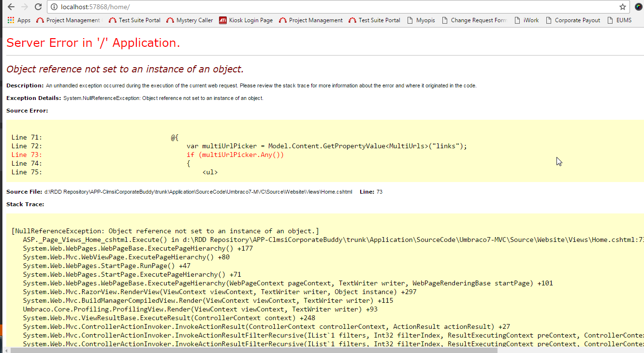Screen dimensions: 644x353
Task: Click the "Server Error in '/' Application." heading
Action: pos(93,43)
